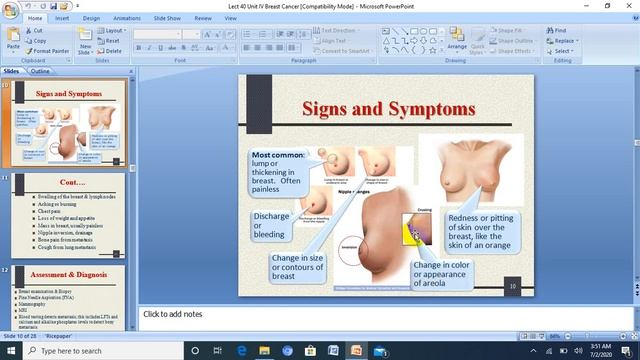Increase font size with Grow Font icon
The width and height of the screenshot is (640, 360).
coord(207,34)
